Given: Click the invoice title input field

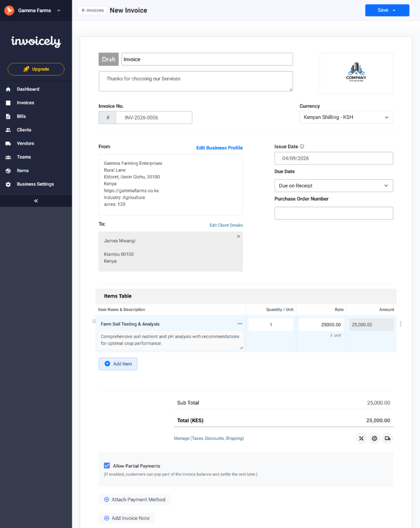Looking at the screenshot, I should tap(207, 59).
